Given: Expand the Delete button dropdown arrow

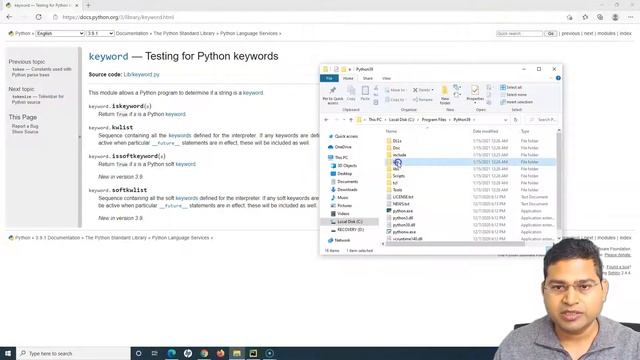Looking at the screenshot, I should coord(432,90).
